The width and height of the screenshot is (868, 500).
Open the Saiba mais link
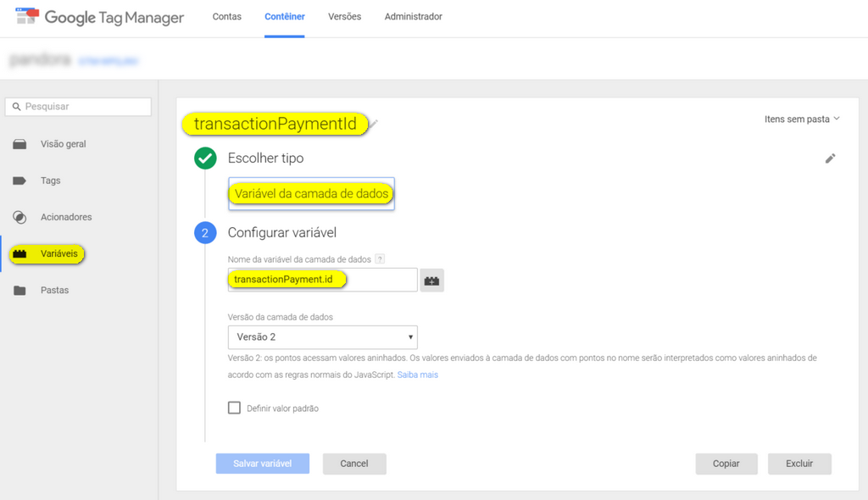pos(419,375)
